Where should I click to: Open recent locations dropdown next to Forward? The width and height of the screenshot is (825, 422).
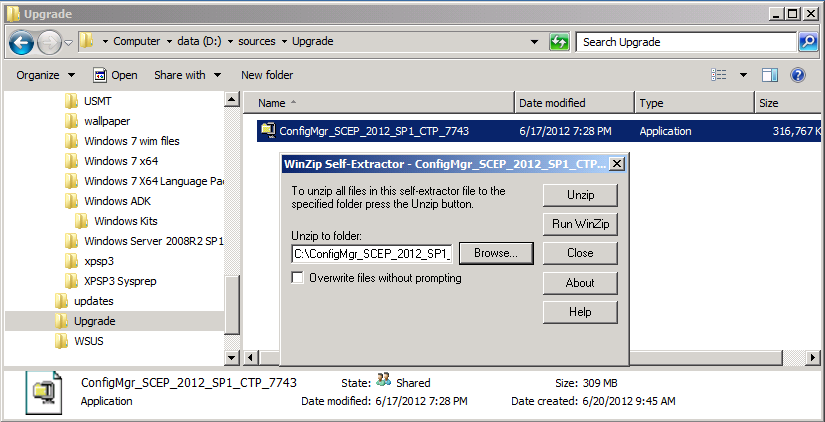pyautogui.click(x=69, y=43)
